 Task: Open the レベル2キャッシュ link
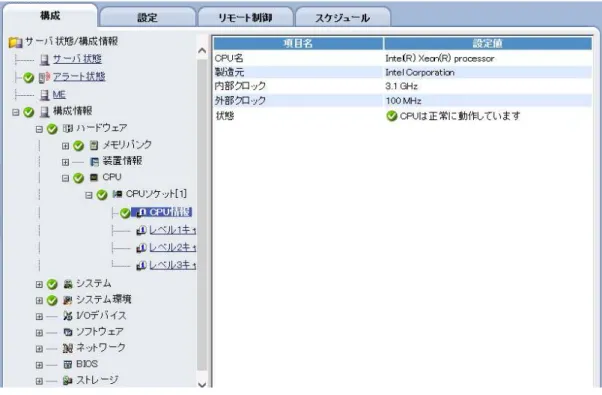pyautogui.click(x=172, y=248)
